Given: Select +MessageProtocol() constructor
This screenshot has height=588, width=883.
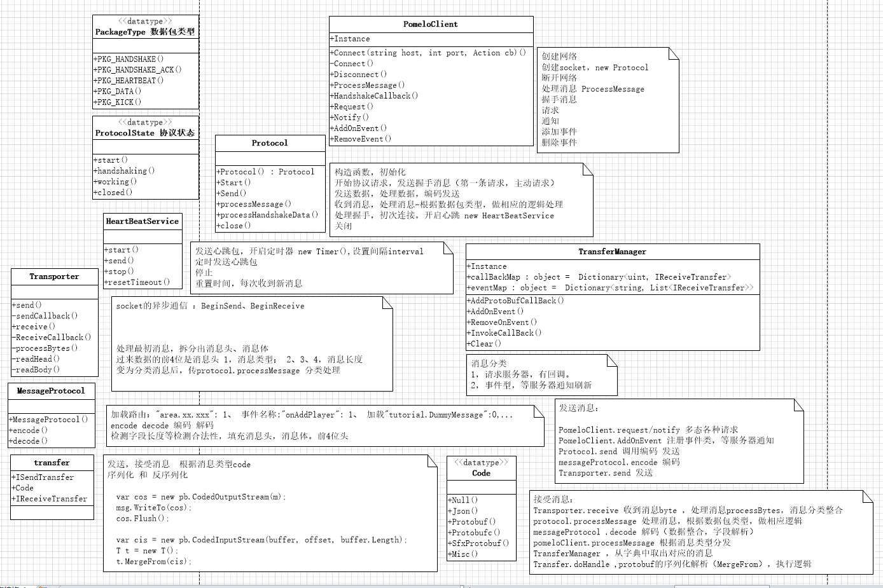Looking at the screenshot, I should [x=49, y=420].
